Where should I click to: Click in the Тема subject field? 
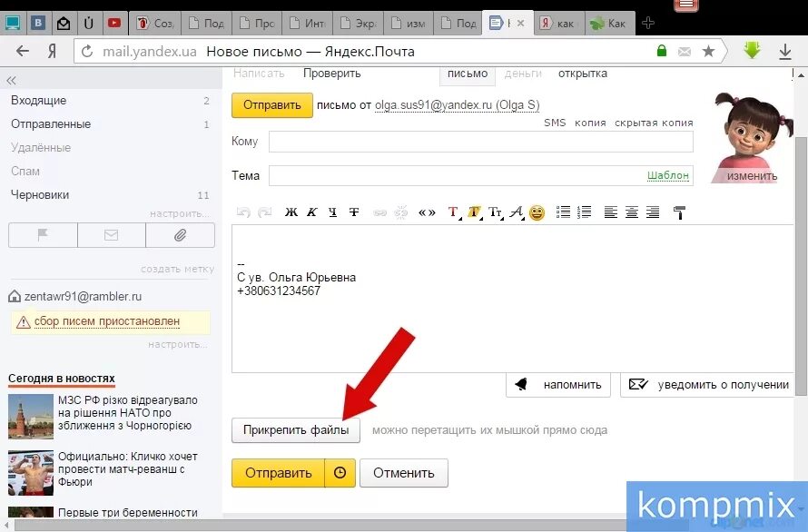click(481, 175)
